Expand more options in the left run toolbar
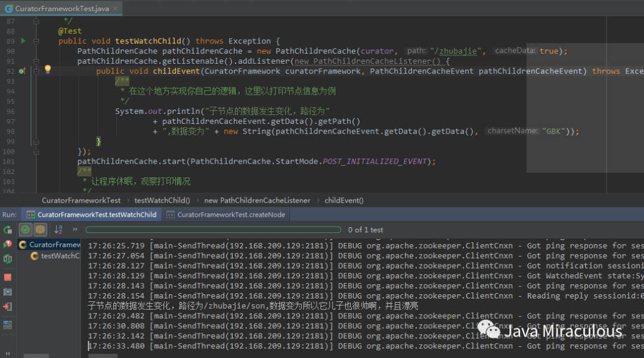 pos(7,353)
